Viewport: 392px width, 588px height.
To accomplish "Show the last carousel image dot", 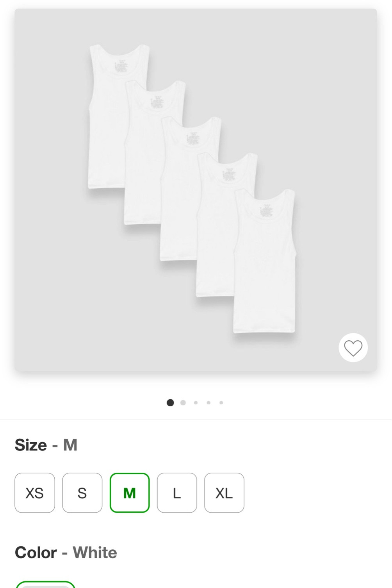I will [x=221, y=403].
